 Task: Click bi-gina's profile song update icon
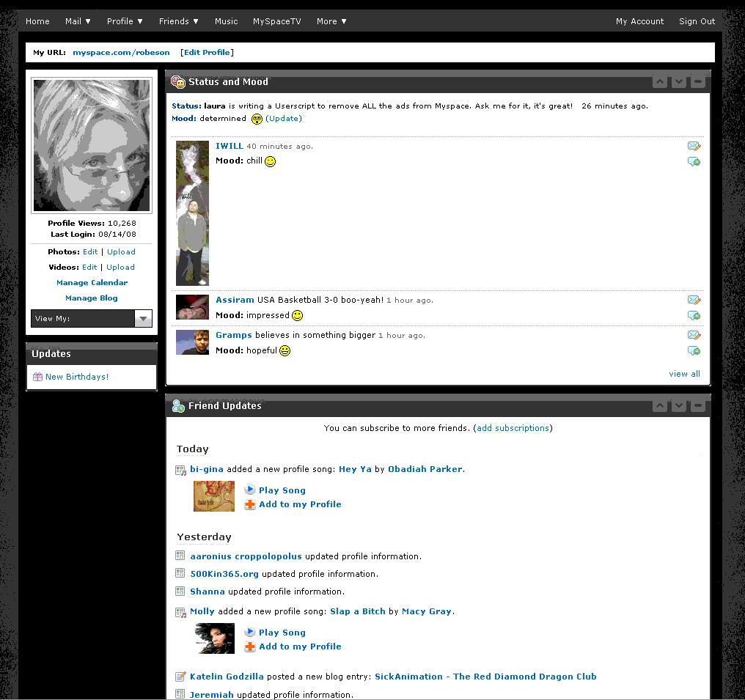180,470
